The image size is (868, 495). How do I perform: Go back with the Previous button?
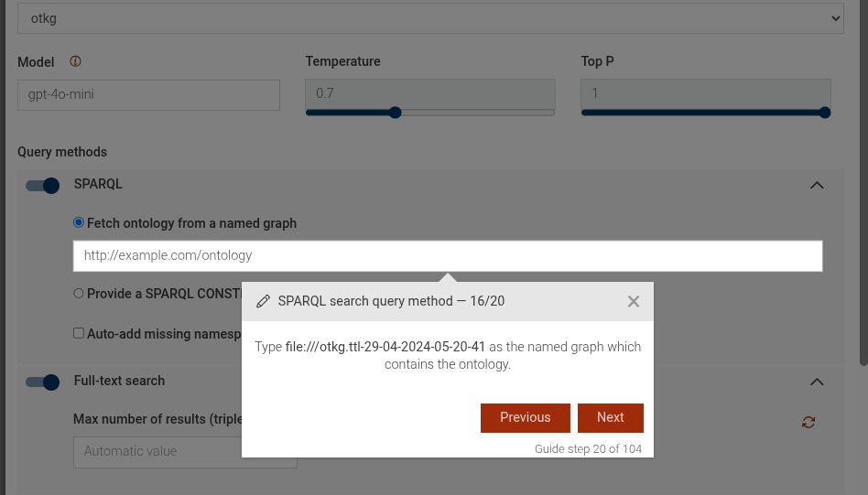click(x=526, y=417)
